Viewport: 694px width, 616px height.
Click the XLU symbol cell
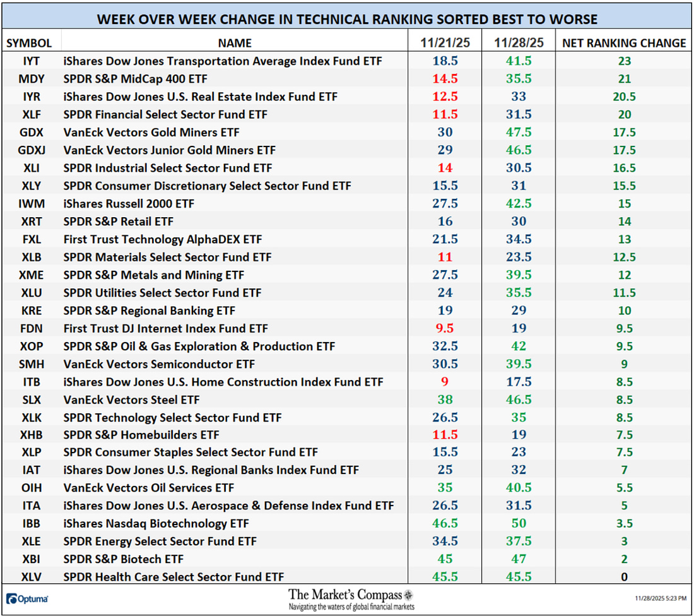click(32, 293)
